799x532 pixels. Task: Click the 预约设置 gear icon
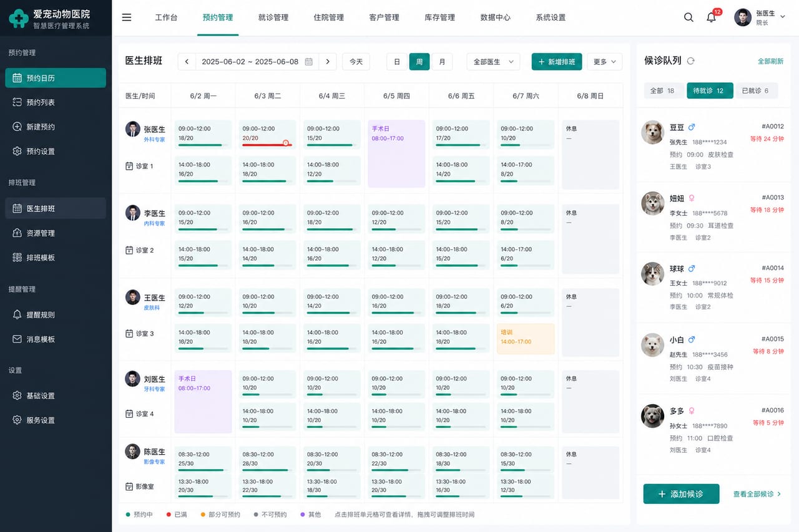[x=17, y=151]
